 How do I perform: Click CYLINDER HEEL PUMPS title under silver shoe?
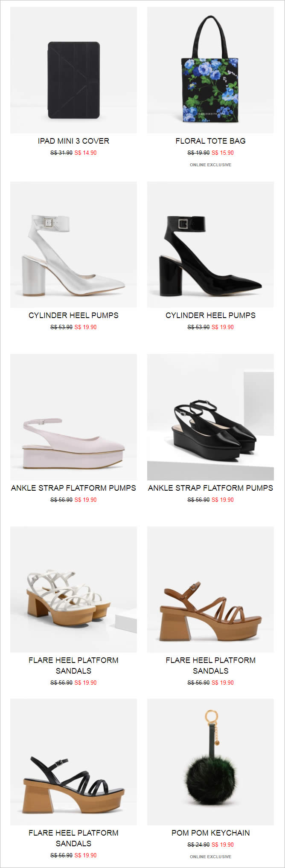click(73, 315)
